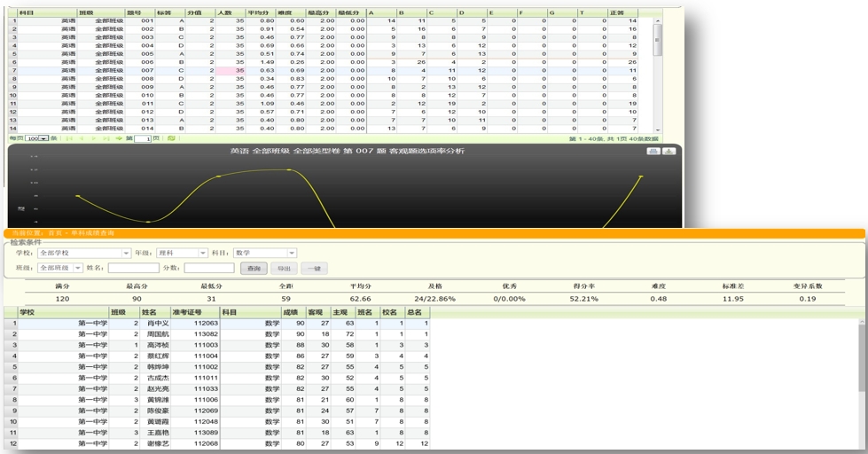This screenshot has width=868, height=454.
Task: Go to last page in item table pager
Action: (106, 138)
